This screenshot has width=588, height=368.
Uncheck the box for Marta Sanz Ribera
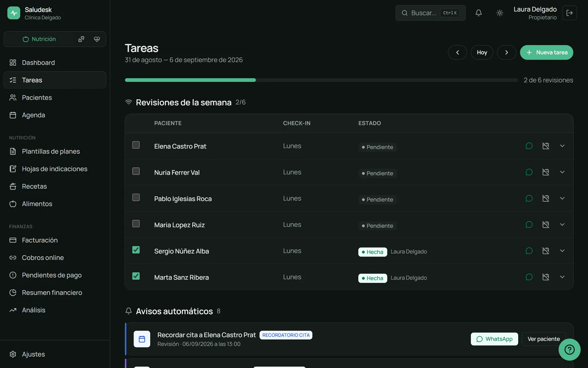click(136, 276)
